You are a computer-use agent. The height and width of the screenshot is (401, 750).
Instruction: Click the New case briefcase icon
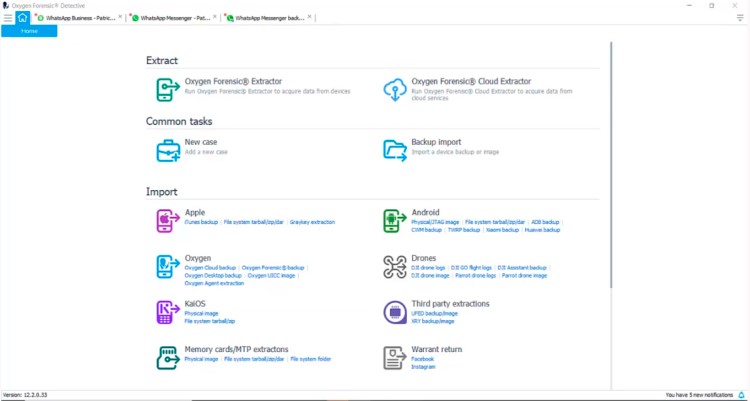[167, 150]
